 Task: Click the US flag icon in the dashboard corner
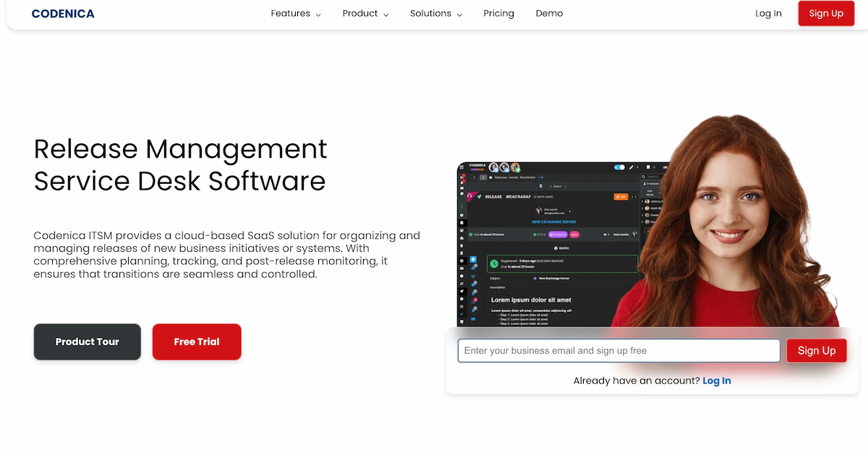663,167
